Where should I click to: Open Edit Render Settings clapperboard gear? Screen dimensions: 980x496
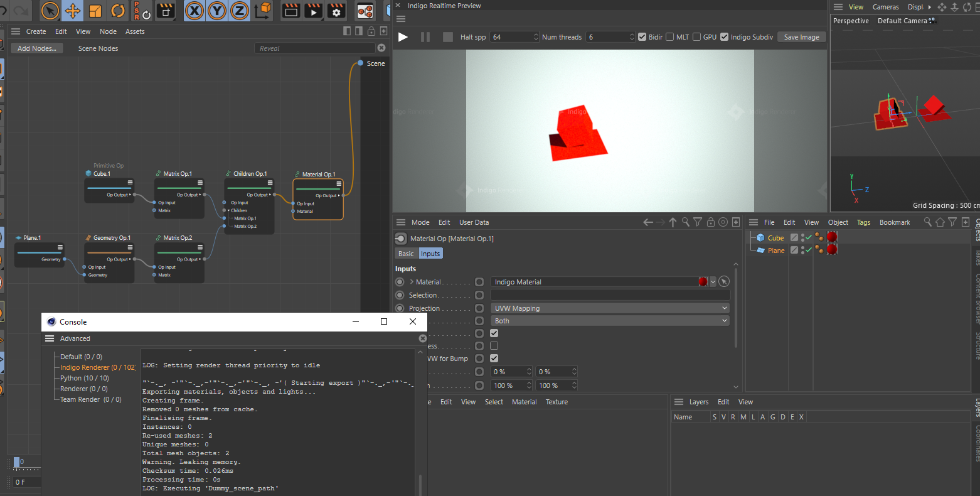click(x=336, y=11)
